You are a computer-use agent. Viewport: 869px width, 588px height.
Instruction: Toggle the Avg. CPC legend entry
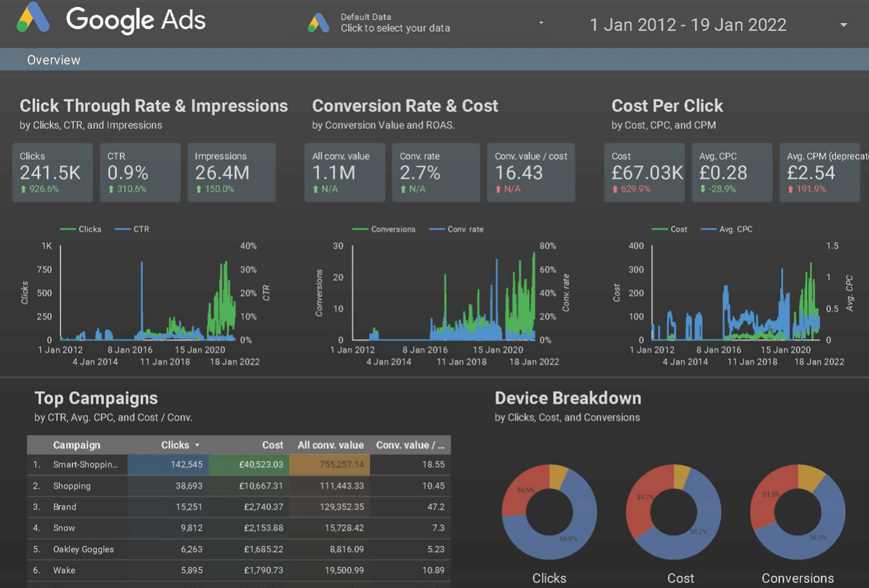pos(727,229)
